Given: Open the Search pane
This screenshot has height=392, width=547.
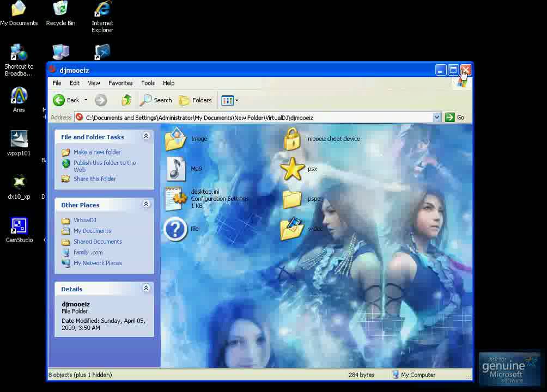Looking at the screenshot, I should tap(156, 100).
